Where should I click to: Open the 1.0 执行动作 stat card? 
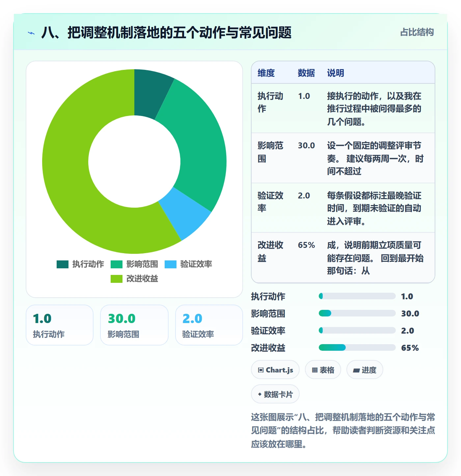point(60,325)
